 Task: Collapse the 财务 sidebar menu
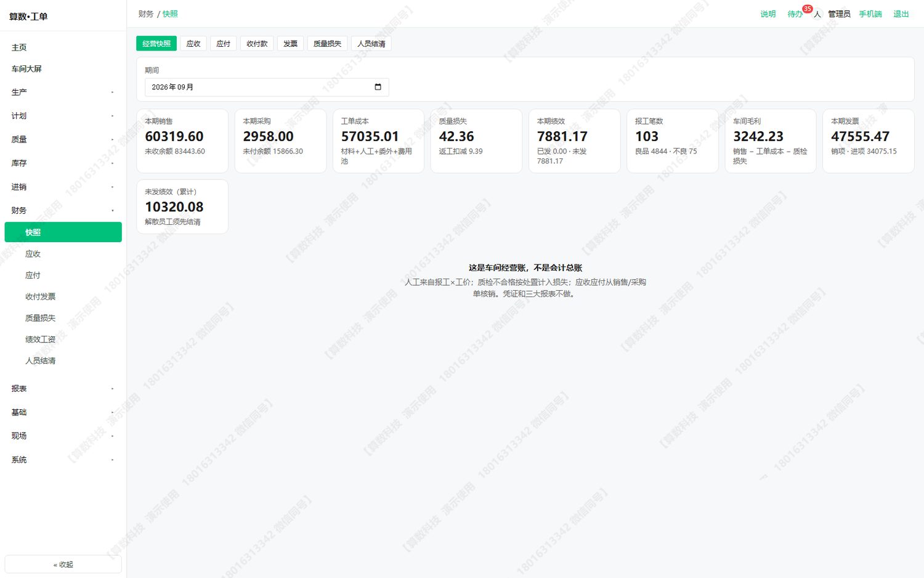pyautogui.click(x=63, y=211)
